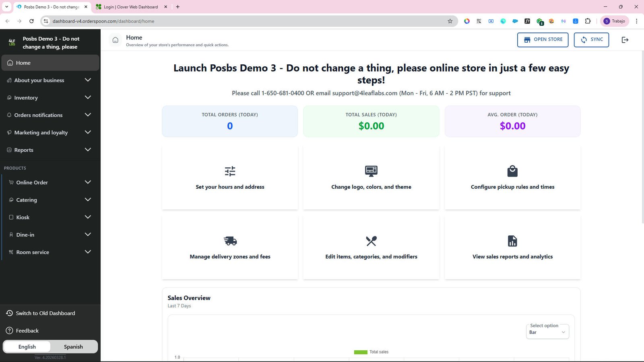Open the Bar chart type dropdown
Screen dimensions: 644x362
[x=547, y=332]
